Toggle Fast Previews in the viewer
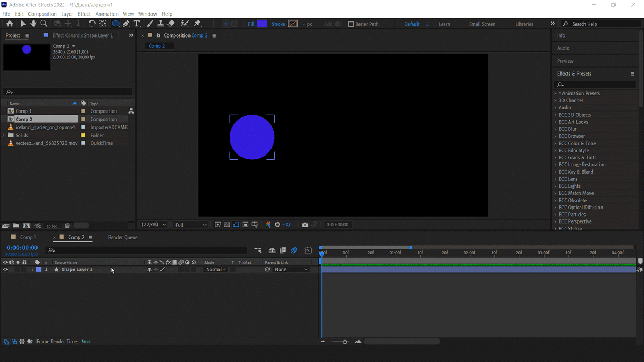The height and width of the screenshot is (362, 644). [x=218, y=225]
